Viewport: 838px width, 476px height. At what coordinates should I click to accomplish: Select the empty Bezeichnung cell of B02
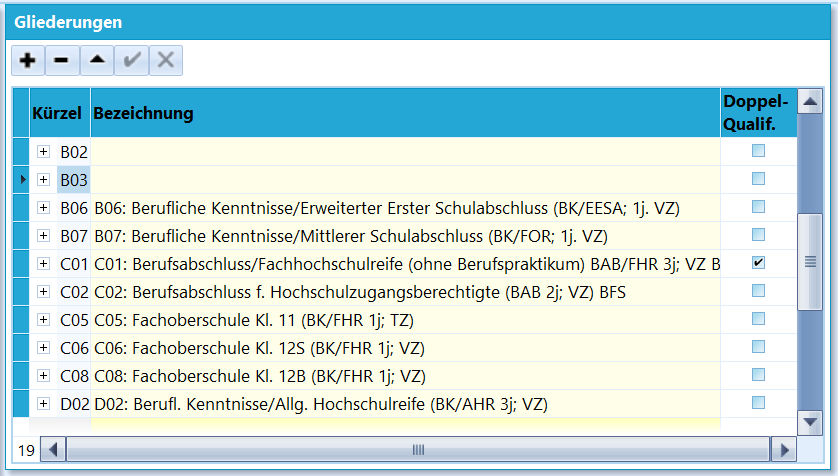(406, 152)
